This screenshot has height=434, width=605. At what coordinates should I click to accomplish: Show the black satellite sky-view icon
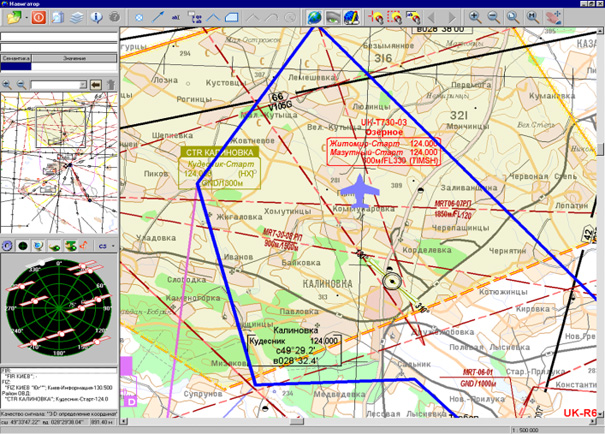[x=23, y=245]
